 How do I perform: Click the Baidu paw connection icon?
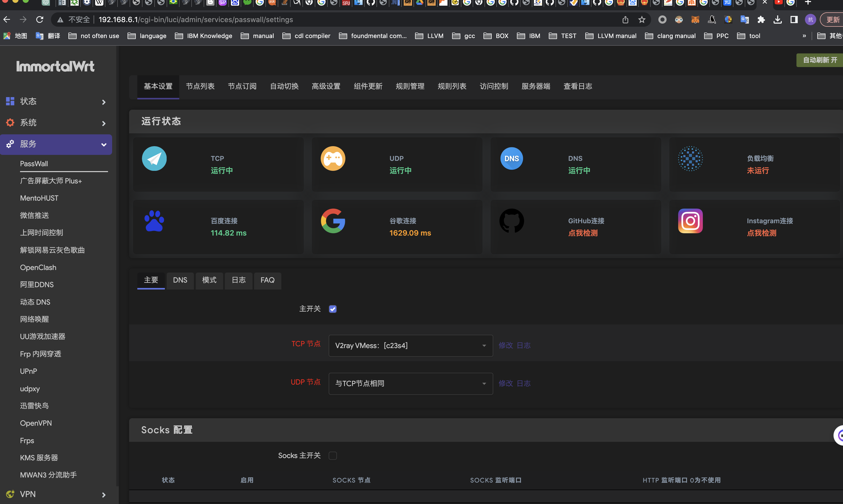154,221
